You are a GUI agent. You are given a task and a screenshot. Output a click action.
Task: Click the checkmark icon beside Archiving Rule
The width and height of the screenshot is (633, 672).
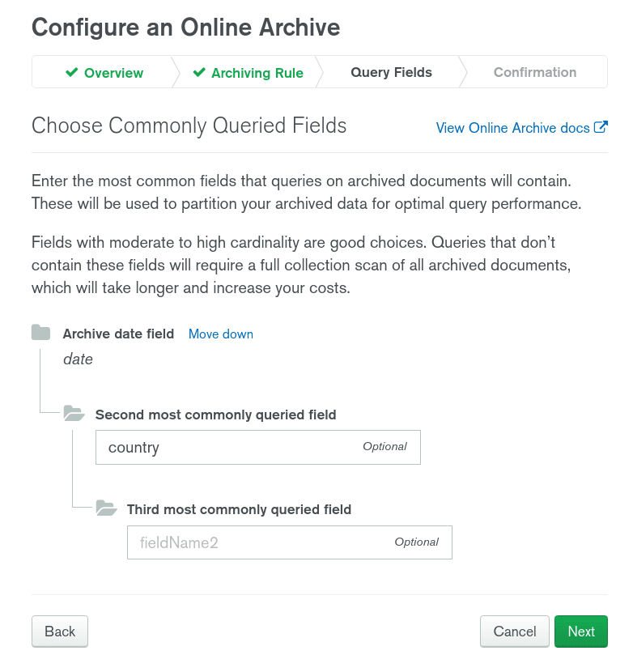[199, 73]
